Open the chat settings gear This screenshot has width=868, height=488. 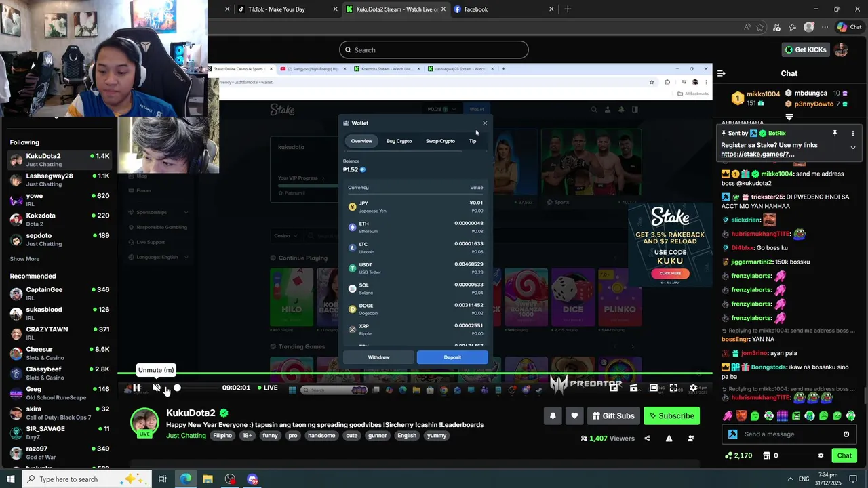[821, 455]
